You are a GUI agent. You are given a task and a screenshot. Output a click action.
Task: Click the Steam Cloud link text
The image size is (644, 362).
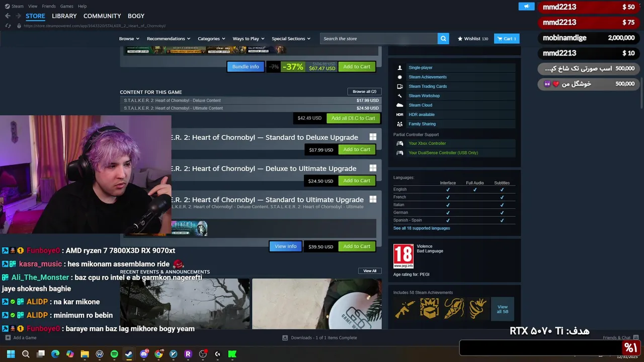420,105
